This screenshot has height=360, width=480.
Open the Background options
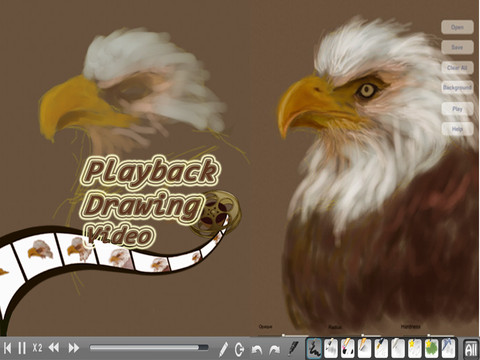click(x=457, y=88)
